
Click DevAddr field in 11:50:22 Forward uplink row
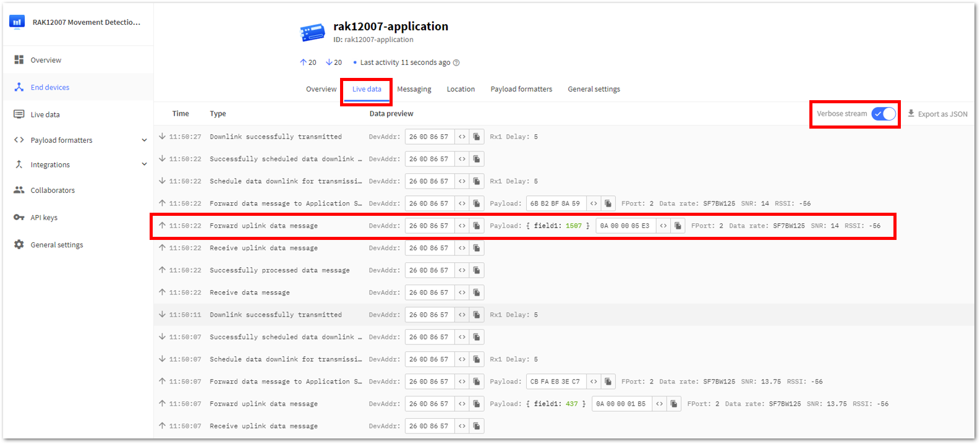pyautogui.click(x=430, y=226)
